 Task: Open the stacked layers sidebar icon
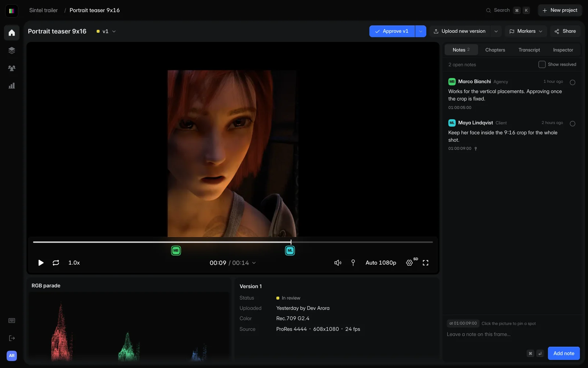[12, 50]
